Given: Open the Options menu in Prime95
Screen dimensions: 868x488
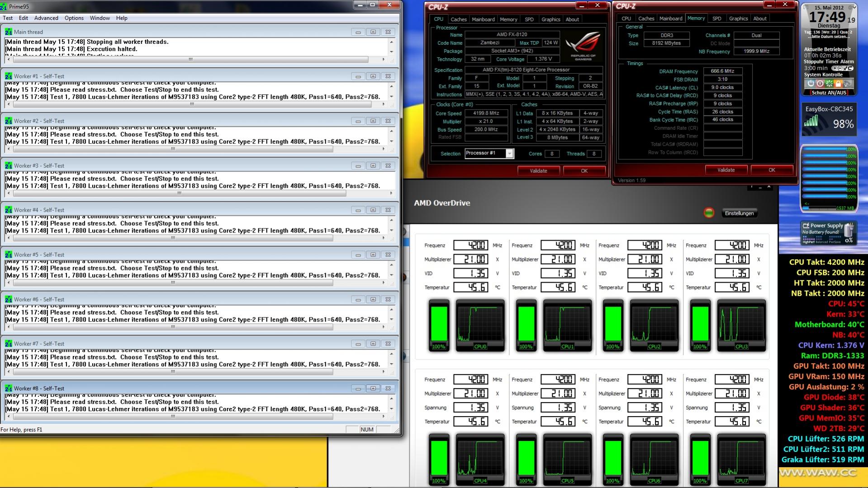Looking at the screenshot, I should (x=74, y=18).
